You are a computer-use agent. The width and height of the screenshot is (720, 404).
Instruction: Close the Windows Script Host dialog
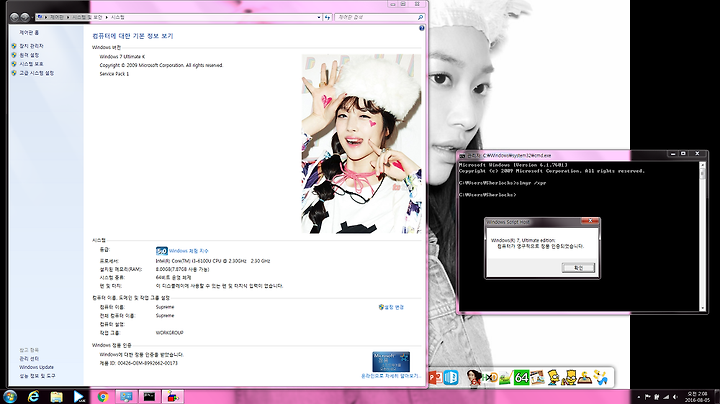pos(590,221)
